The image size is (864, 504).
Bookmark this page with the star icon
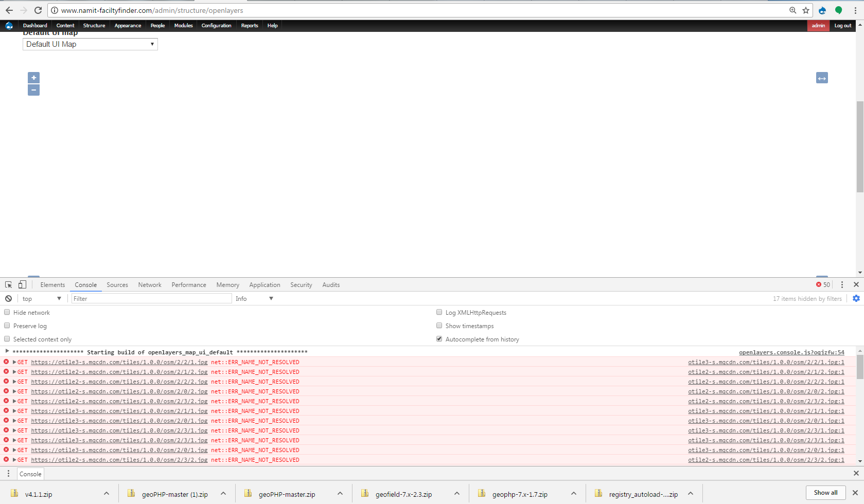click(x=806, y=10)
